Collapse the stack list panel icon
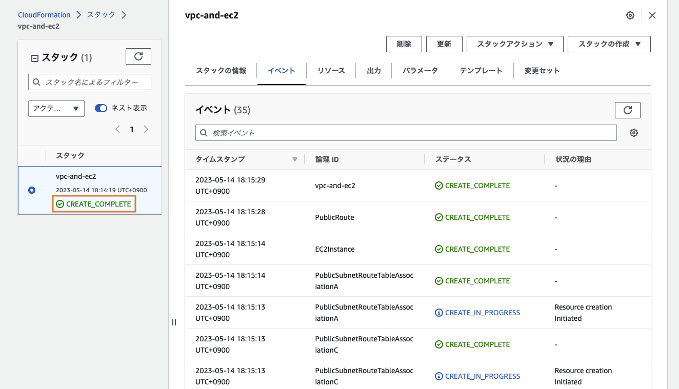Viewport: 679px width, 389px height. (x=35, y=58)
